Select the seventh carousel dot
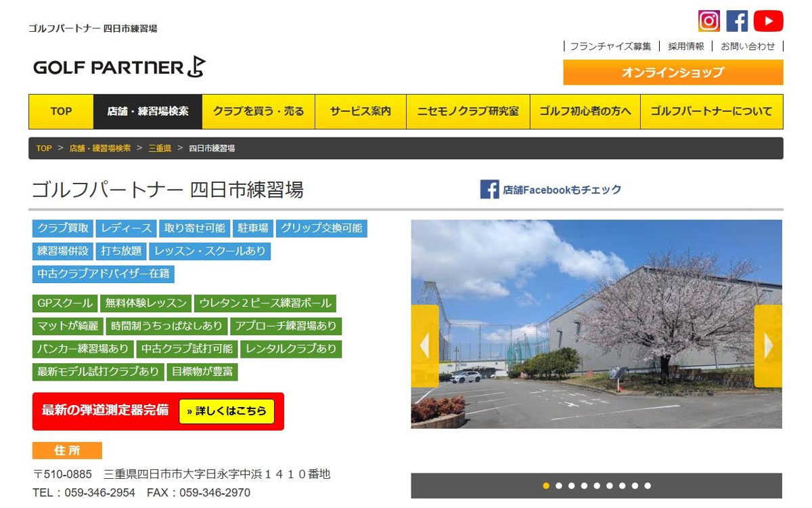 tap(623, 486)
